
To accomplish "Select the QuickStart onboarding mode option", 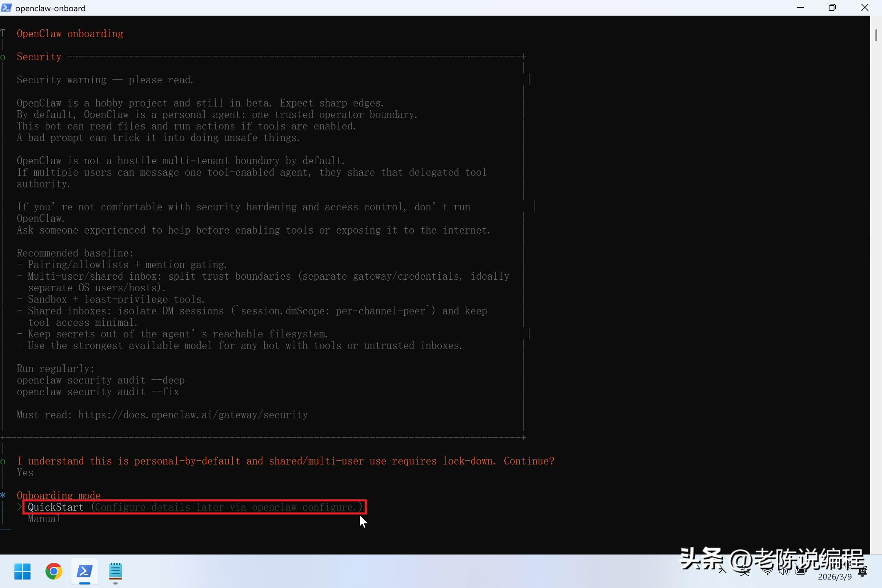I will point(56,507).
